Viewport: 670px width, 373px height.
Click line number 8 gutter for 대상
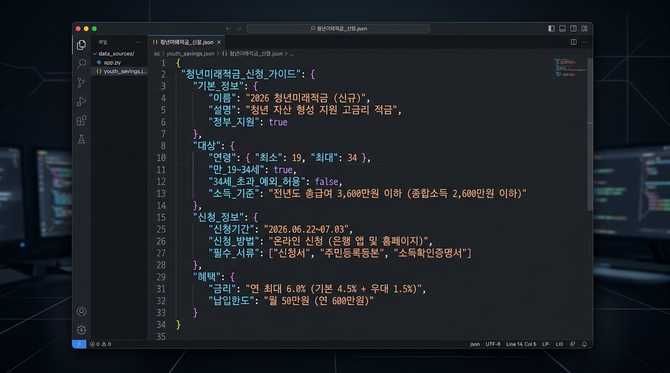click(163, 146)
